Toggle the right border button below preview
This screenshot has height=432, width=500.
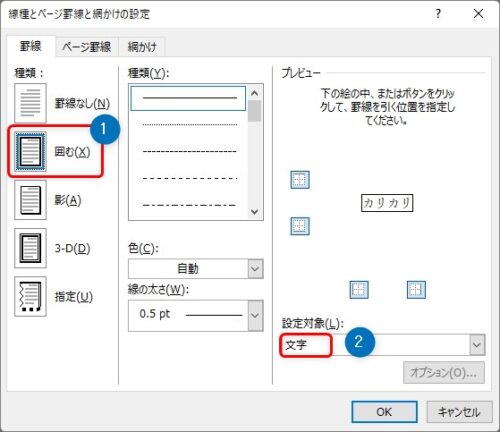pyautogui.click(x=416, y=289)
